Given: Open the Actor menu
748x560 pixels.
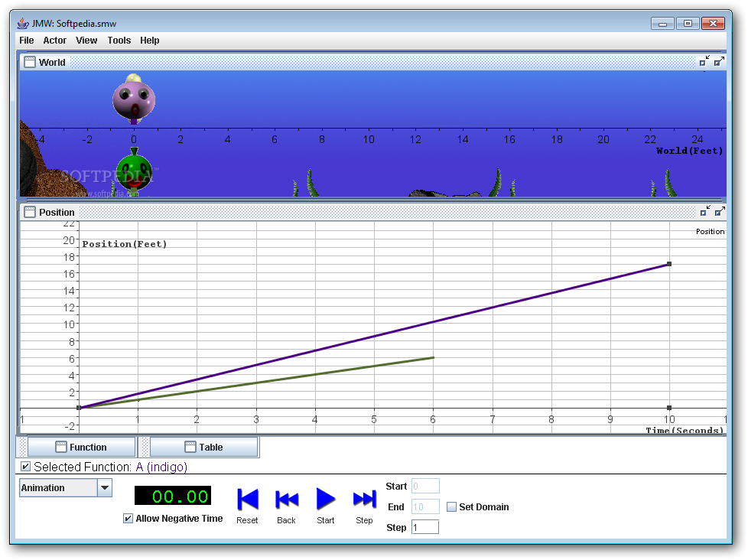Looking at the screenshot, I should (x=55, y=41).
